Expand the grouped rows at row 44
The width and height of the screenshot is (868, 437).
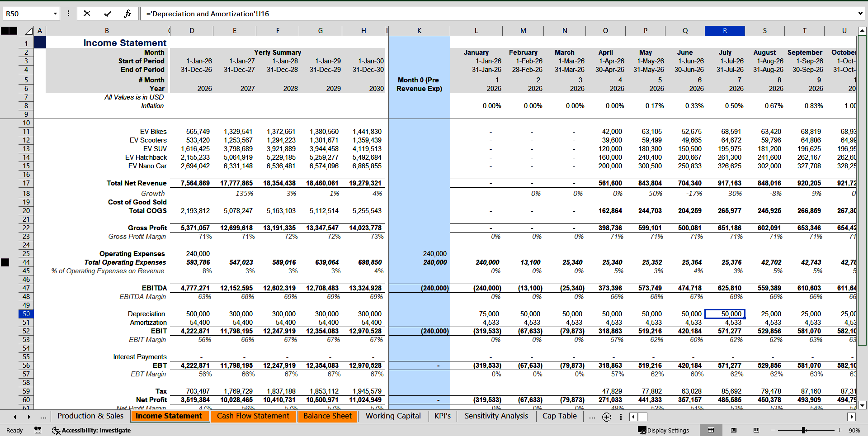(x=5, y=262)
